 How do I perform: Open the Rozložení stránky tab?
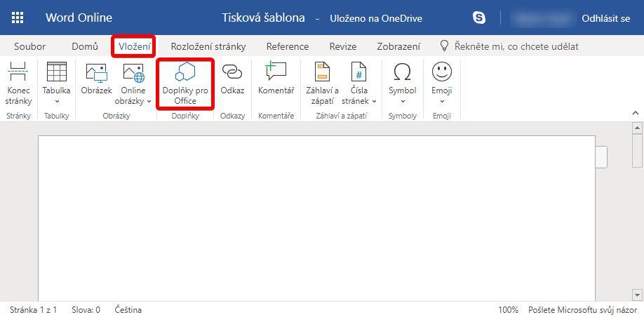coord(208,46)
